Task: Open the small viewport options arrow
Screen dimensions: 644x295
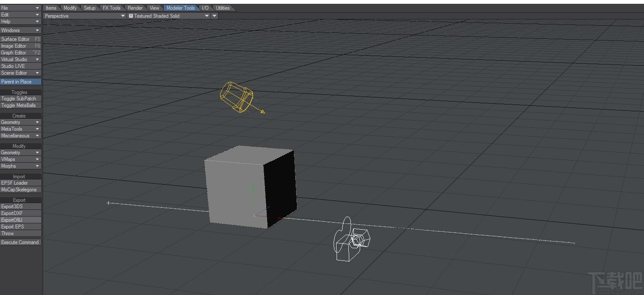Action: (x=214, y=16)
